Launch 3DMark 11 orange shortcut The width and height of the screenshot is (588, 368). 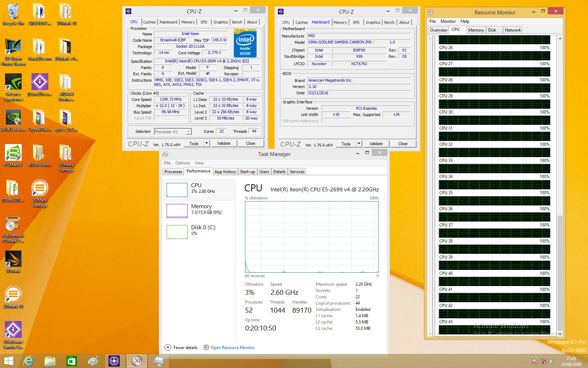13,297
